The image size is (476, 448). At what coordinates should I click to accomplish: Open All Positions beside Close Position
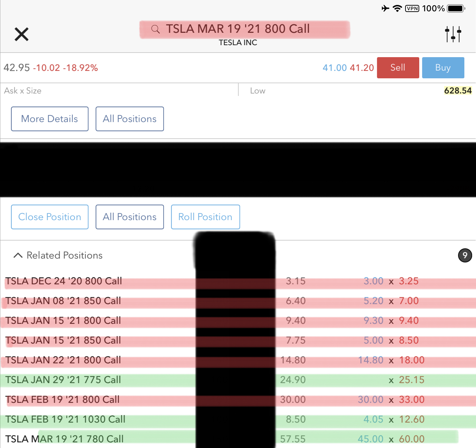pos(130,217)
